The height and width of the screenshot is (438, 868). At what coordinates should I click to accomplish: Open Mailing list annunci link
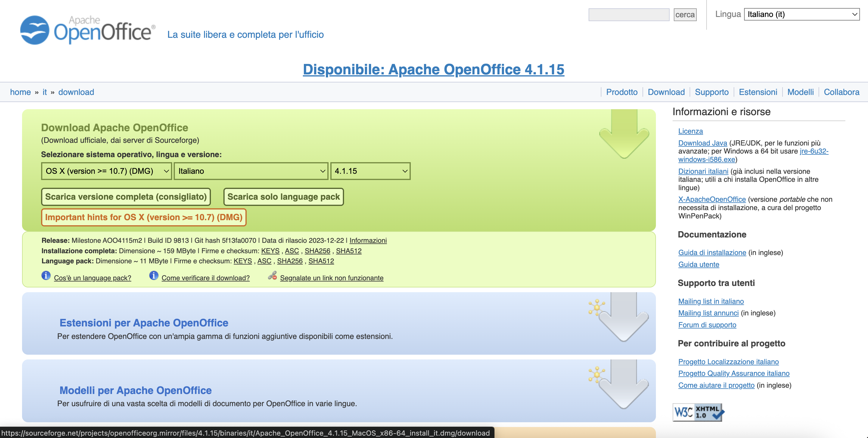click(x=708, y=313)
